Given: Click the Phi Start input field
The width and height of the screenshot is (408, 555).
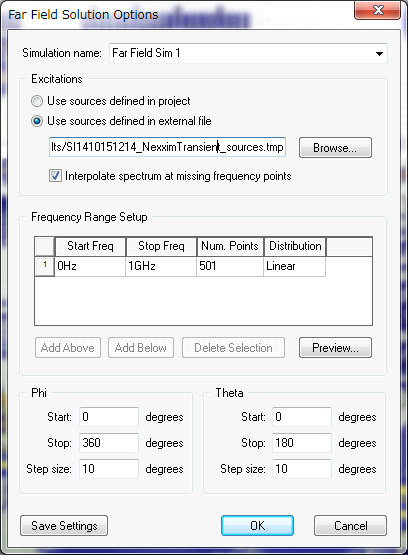Looking at the screenshot, I should 109,417.
